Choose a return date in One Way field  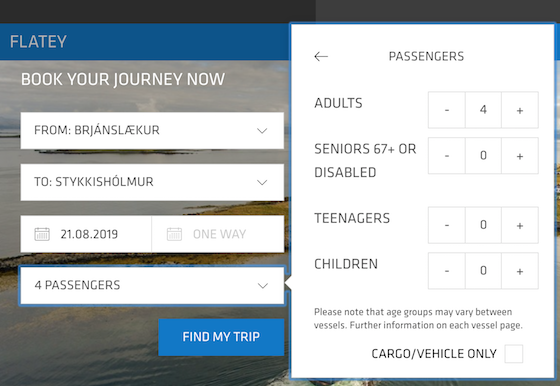click(x=218, y=234)
